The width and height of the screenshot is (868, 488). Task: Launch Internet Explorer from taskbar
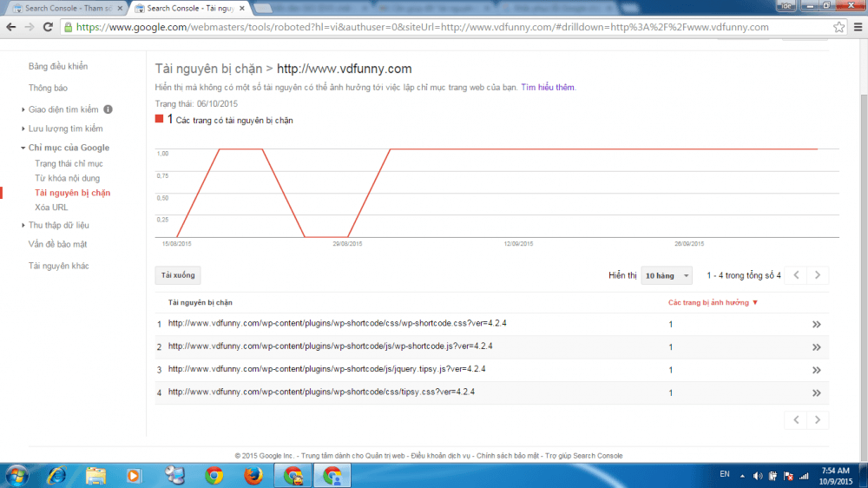(x=56, y=476)
